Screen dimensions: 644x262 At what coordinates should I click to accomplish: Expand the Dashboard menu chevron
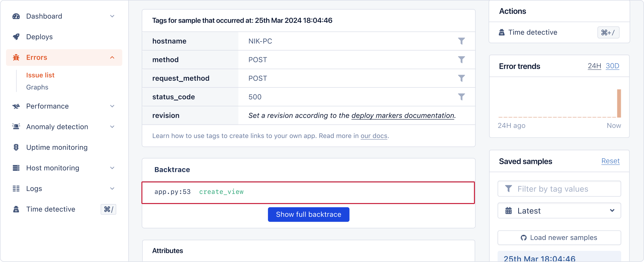pos(112,16)
